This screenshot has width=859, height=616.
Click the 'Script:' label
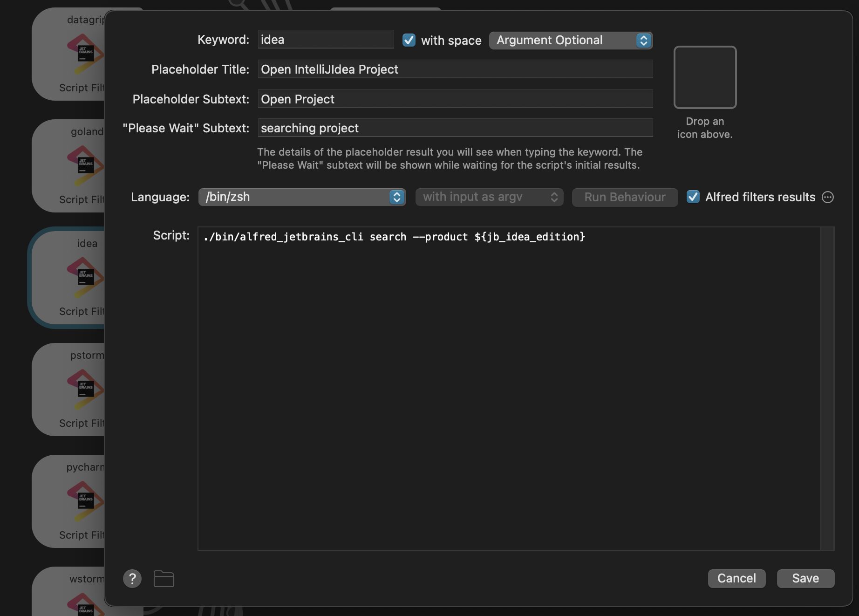click(x=171, y=235)
